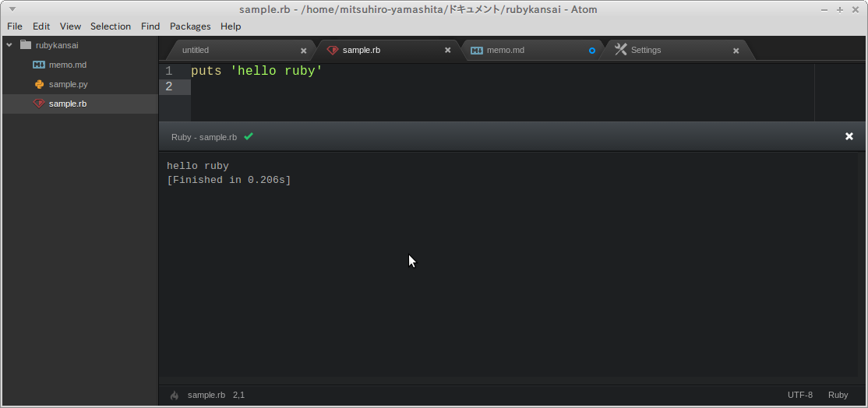The width and height of the screenshot is (868, 408).
Task: Open memo.md from the tree view
Action: click(x=68, y=65)
